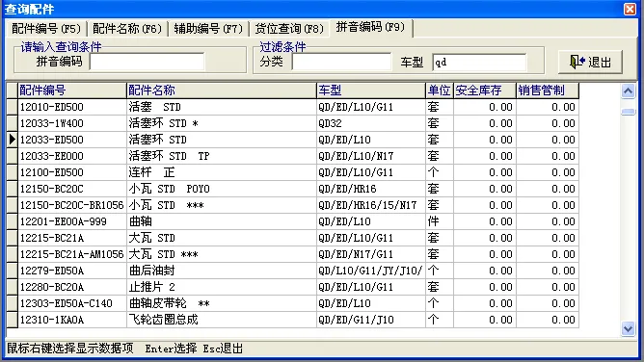Click the 安全库存 column header
This screenshot has width=644, height=362.
[x=485, y=90]
